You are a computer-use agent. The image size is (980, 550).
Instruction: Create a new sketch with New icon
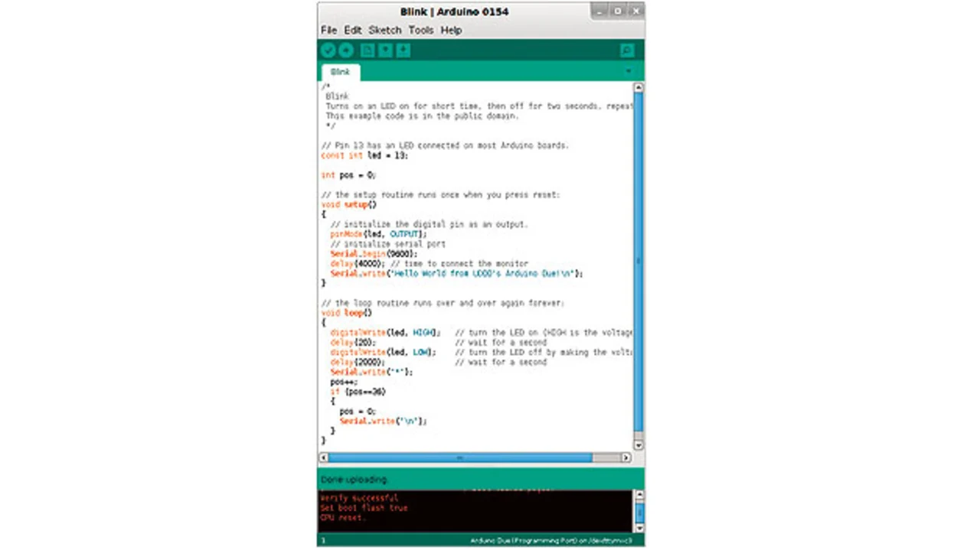pyautogui.click(x=367, y=50)
